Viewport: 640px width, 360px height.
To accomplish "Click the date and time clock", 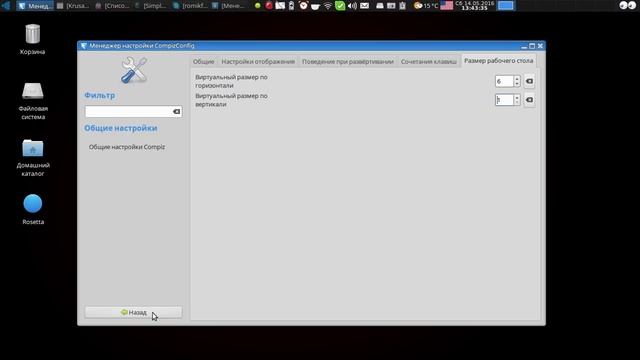I will coord(474,5).
